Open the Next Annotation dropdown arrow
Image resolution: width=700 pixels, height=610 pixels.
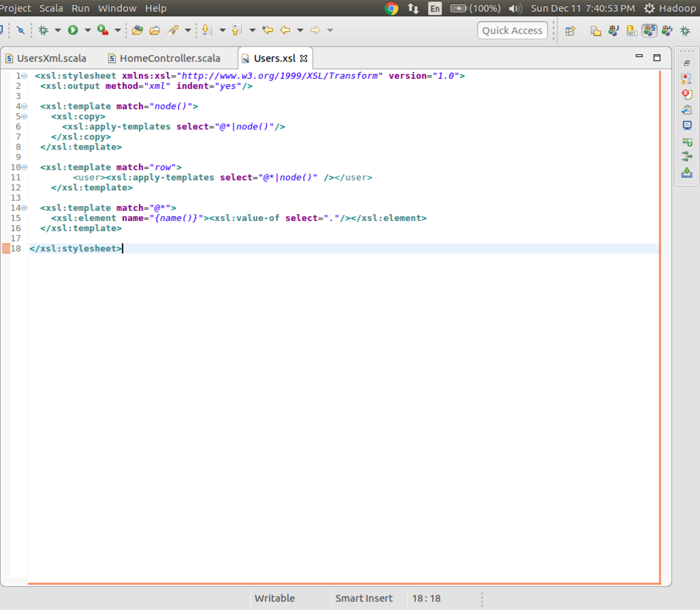coord(222,30)
